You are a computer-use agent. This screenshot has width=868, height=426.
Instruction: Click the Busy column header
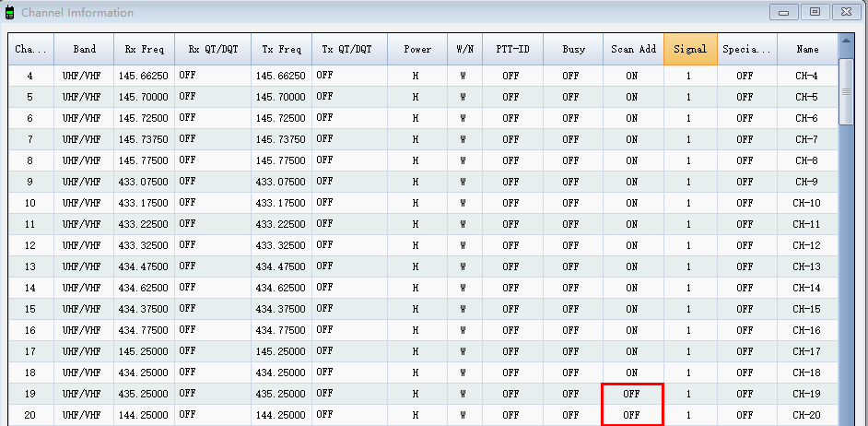[x=573, y=49]
